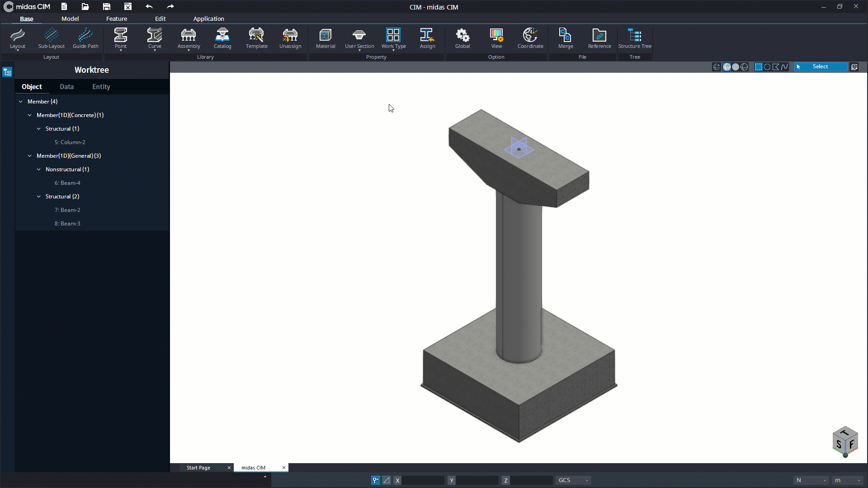
Task: Switch to the Entity worktree tab
Action: coord(101,87)
